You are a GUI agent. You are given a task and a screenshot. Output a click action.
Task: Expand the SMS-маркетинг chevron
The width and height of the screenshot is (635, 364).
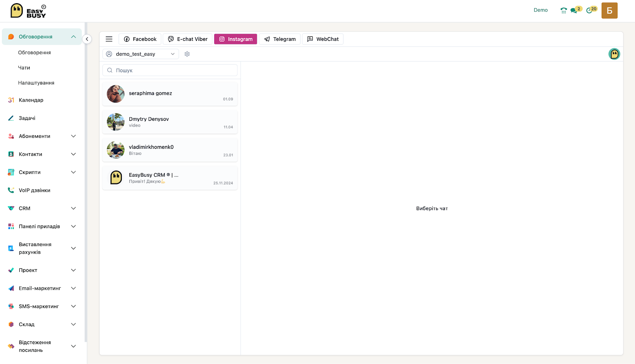coord(73,306)
